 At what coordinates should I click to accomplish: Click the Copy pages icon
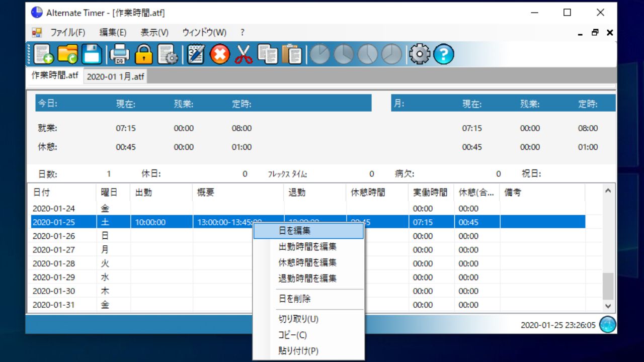click(x=268, y=54)
